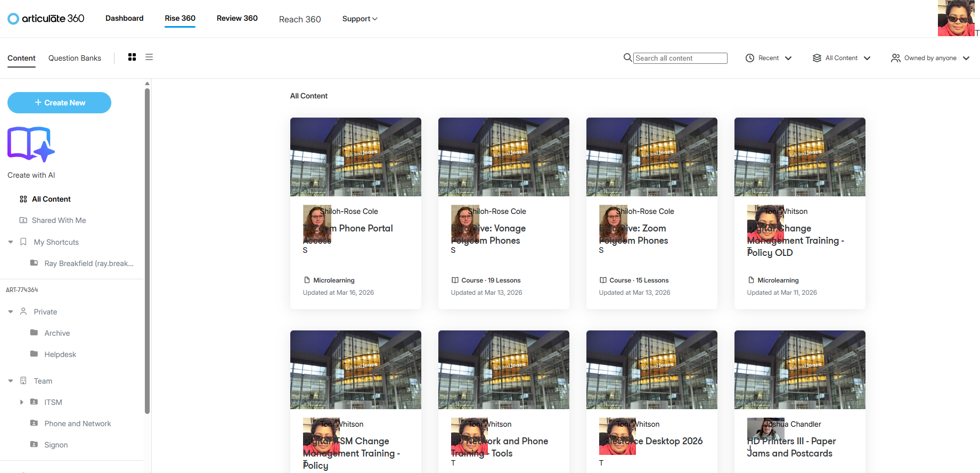Open the Archive folder
The image size is (980, 473).
[x=57, y=333]
